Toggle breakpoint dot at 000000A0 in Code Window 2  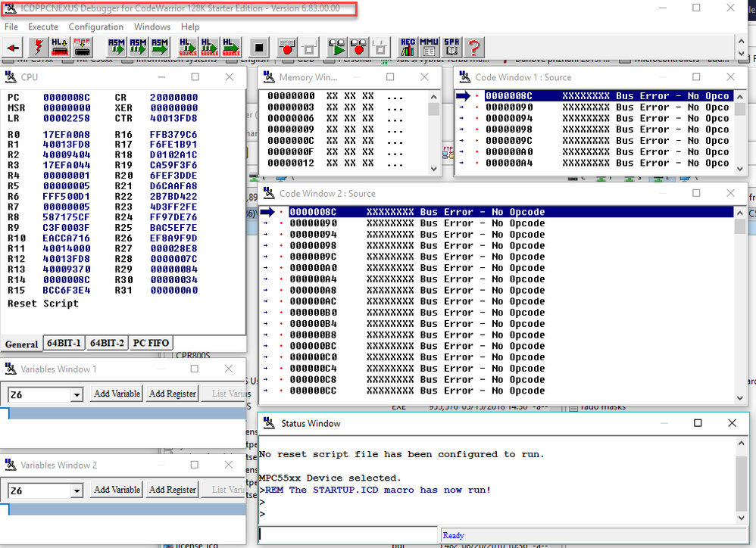281,268
